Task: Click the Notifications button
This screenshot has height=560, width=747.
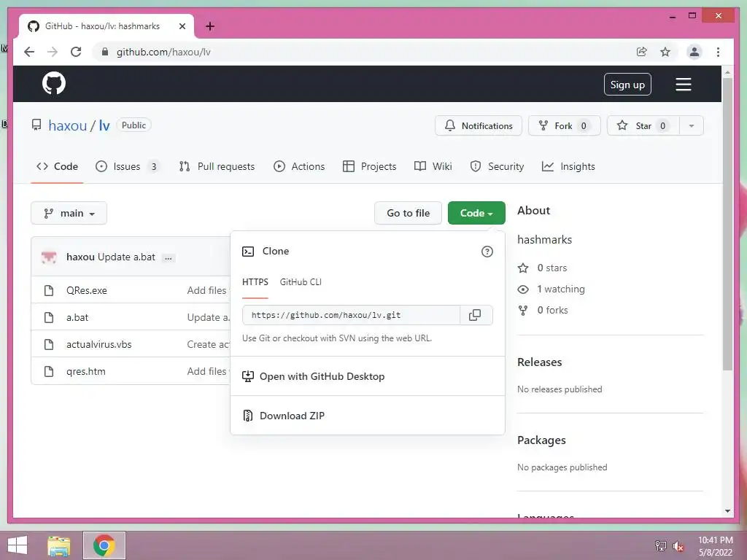Action: click(479, 125)
